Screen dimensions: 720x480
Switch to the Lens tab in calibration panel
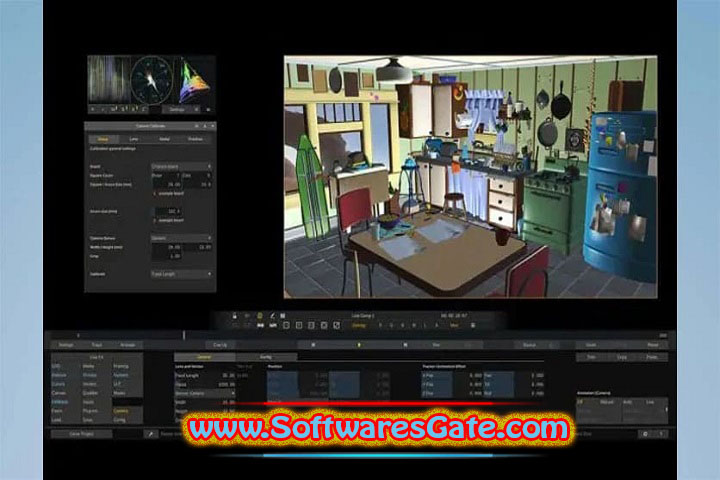pos(134,139)
